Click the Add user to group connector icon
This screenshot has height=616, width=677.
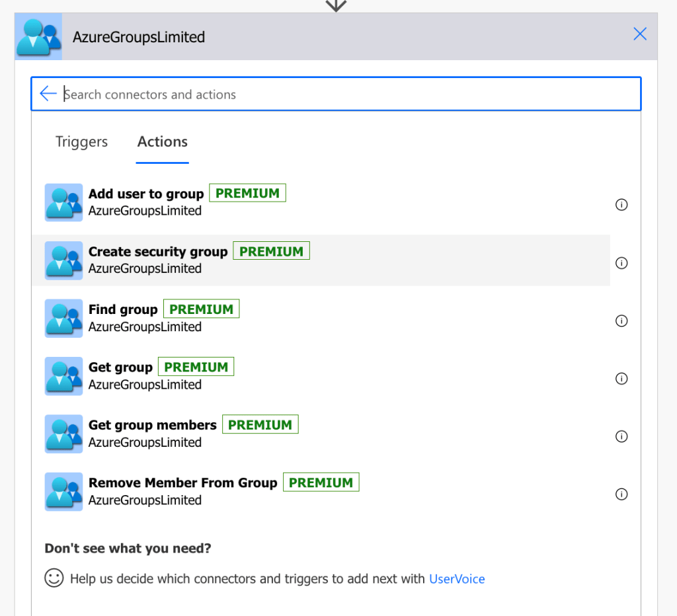tap(63, 202)
